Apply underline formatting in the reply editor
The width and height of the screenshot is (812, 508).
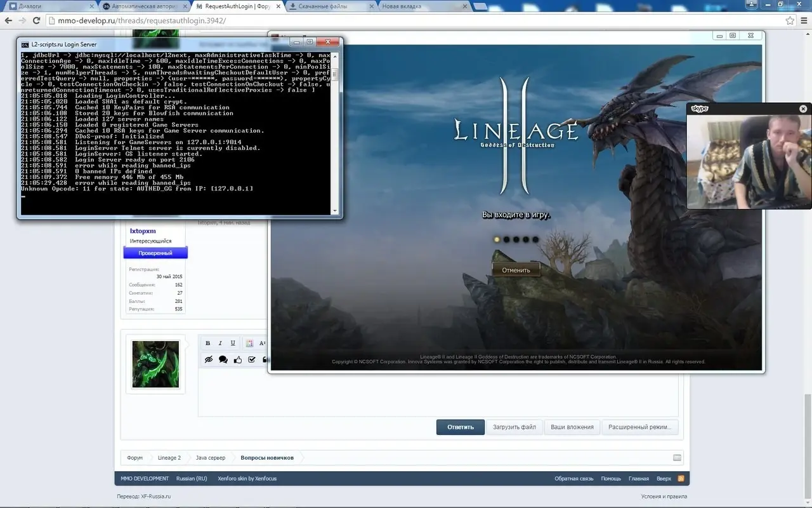(233, 343)
